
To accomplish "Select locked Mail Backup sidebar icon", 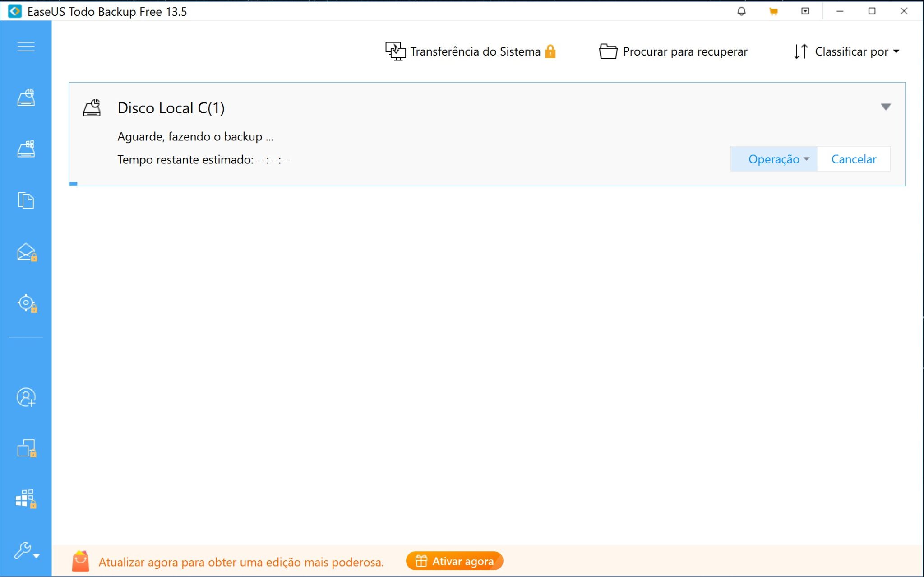I will point(27,252).
